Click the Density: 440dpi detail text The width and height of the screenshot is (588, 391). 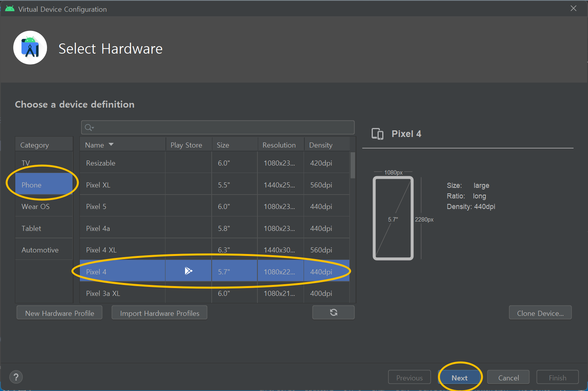471,206
